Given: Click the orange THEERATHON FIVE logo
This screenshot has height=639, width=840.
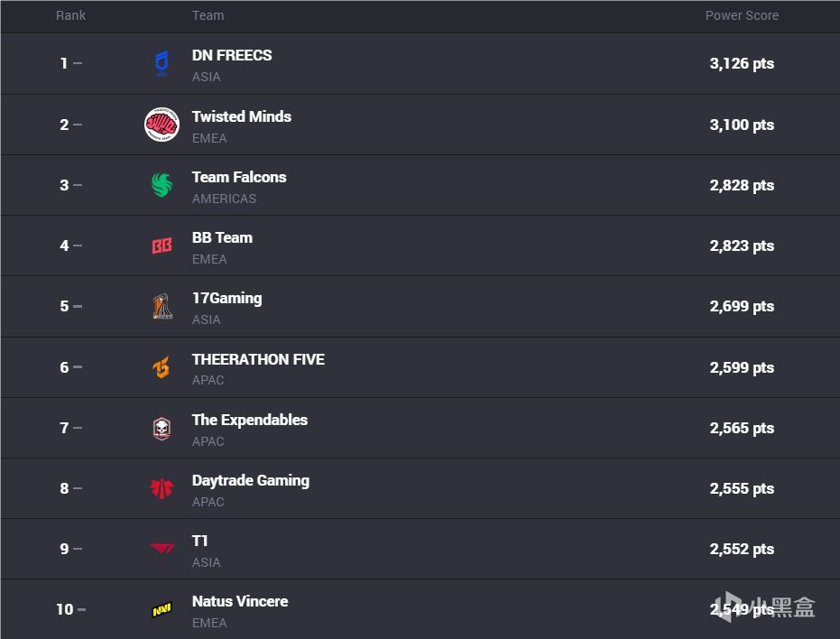Looking at the screenshot, I should [x=162, y=367].
